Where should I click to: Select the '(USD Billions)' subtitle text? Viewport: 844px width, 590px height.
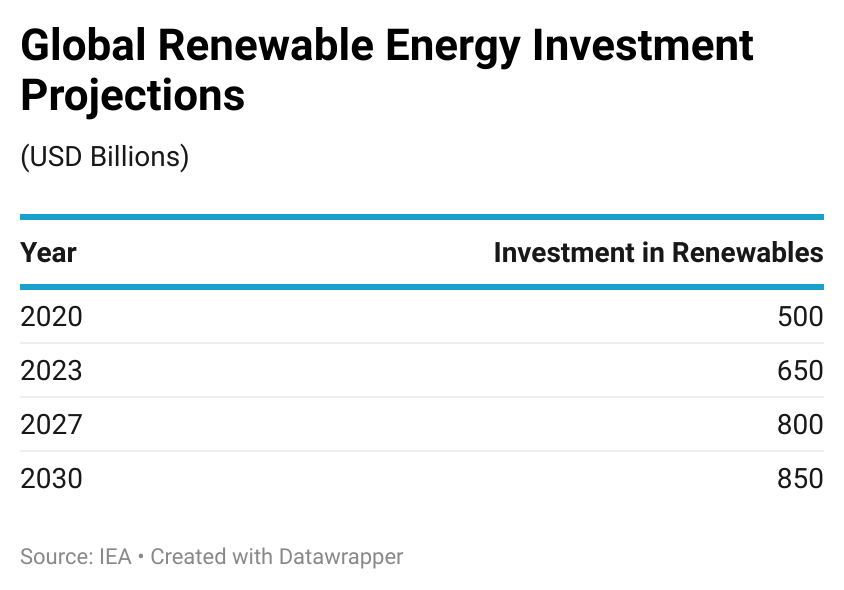pos(104,157)
